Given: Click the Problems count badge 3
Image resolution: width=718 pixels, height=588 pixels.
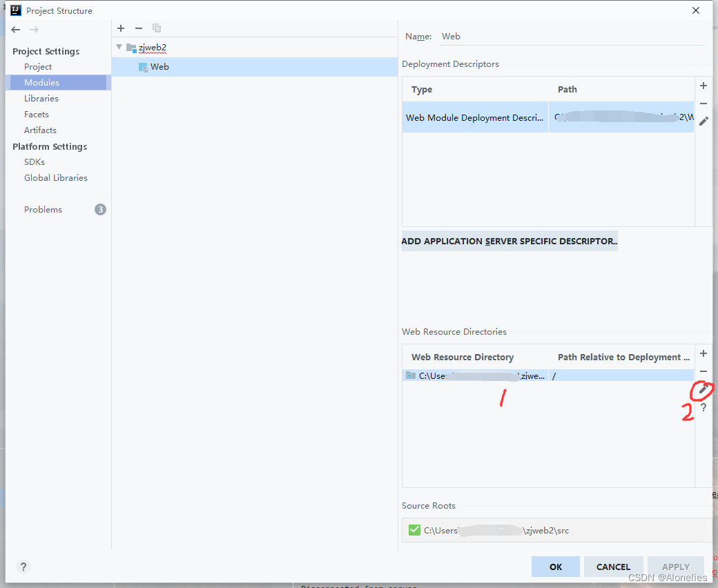Looking at the screenshot, I should 100,210.
